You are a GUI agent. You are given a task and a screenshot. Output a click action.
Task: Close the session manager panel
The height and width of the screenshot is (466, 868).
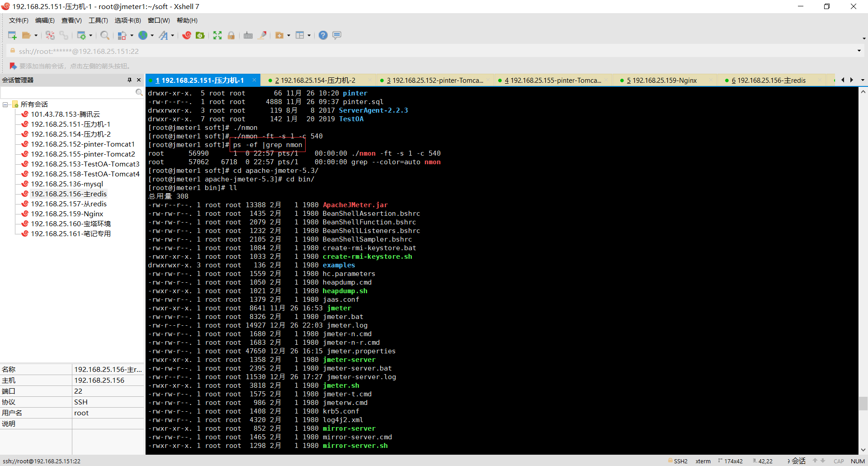(139, 80)
